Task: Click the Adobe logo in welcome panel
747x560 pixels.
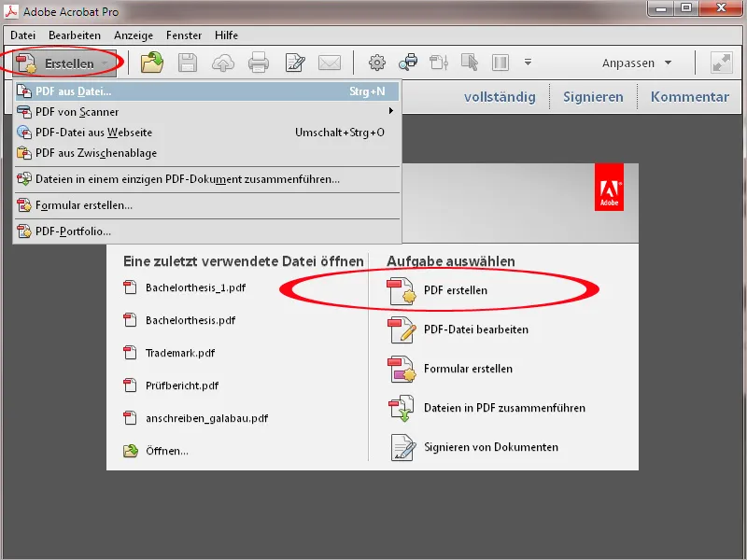Action: [x=609, y=188]
